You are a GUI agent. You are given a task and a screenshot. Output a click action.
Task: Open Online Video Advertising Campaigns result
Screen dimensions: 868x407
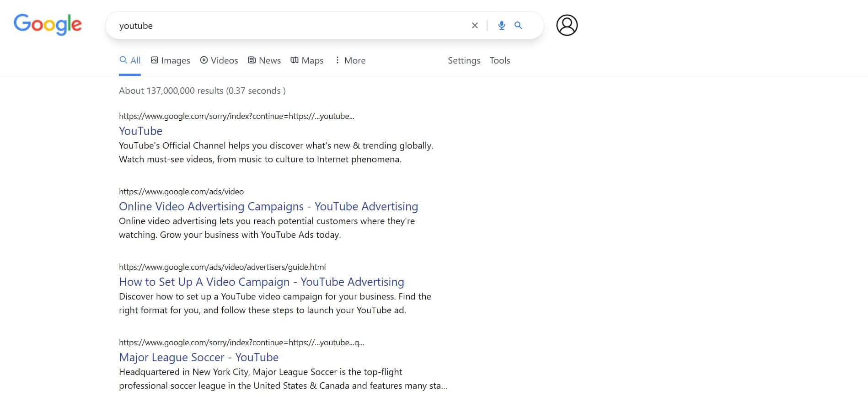click(268, 206)
